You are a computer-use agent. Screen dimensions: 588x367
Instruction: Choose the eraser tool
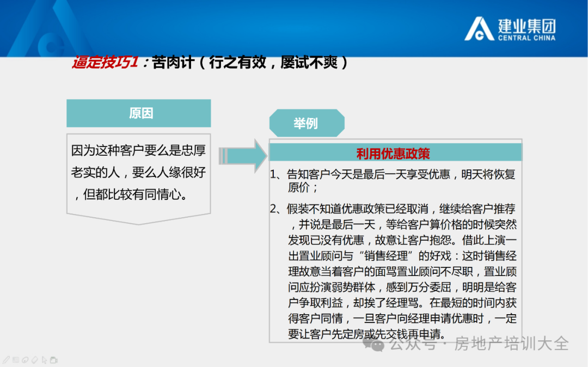tap(34, 360)
